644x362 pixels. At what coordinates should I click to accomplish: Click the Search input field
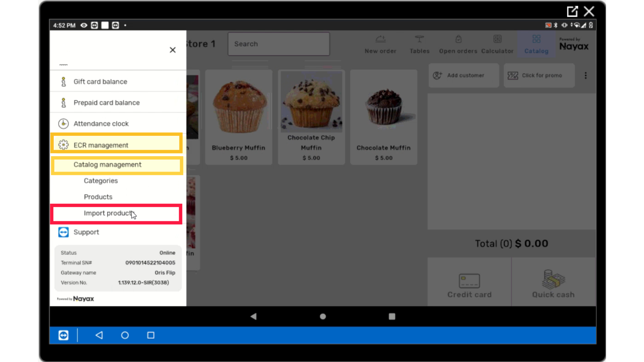pos(279,44)
